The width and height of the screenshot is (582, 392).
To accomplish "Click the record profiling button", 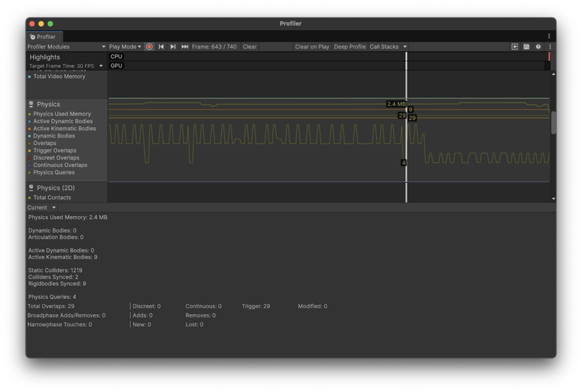I will point(149,47).
